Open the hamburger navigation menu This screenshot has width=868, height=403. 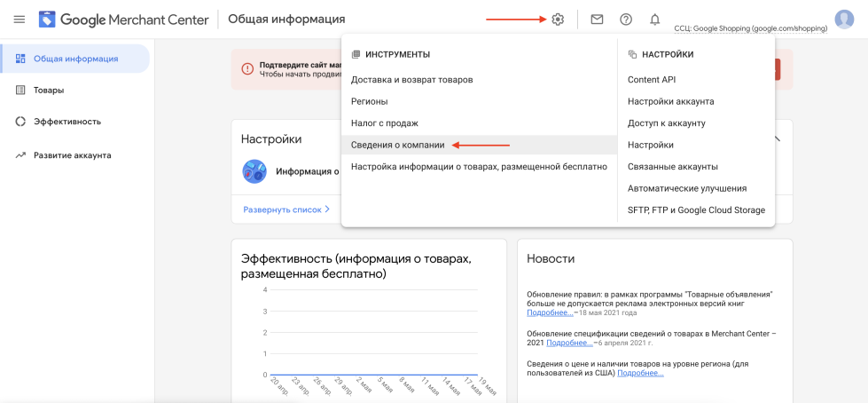(20, 20)
